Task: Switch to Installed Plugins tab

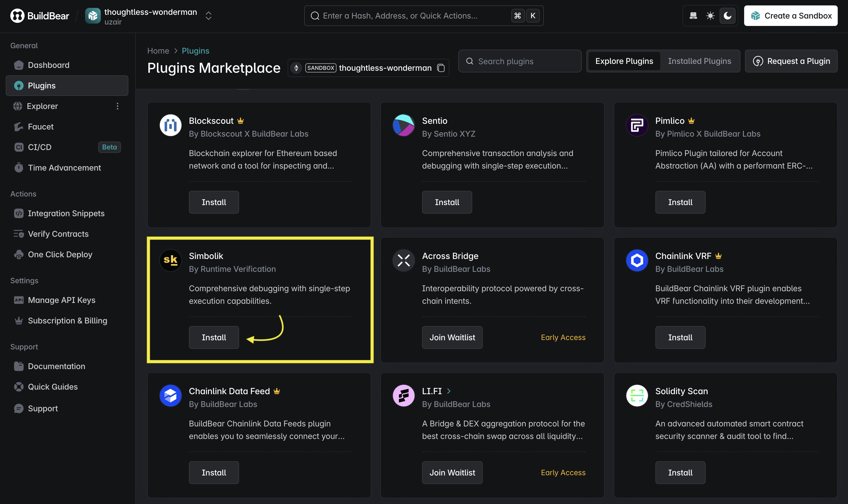Action: pos(700,61)
